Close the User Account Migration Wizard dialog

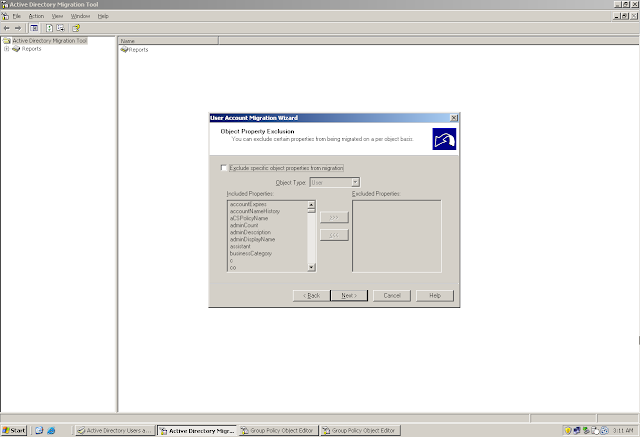point(453,118)
